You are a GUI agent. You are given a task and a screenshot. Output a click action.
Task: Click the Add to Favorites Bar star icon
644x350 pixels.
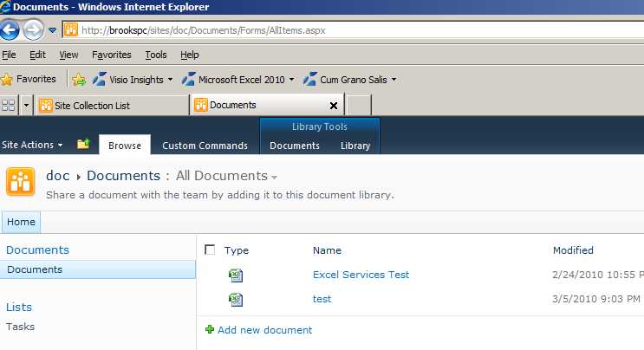click(79, 80)
